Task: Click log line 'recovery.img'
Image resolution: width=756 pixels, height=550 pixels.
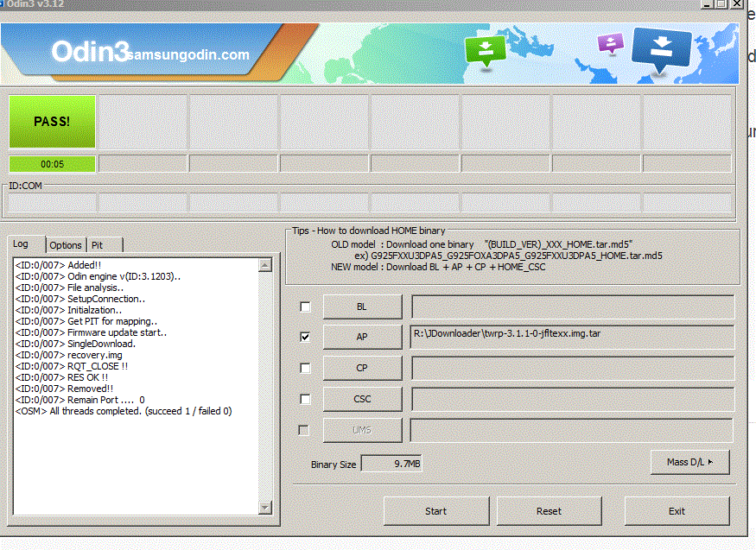Action: pos(69,355)
